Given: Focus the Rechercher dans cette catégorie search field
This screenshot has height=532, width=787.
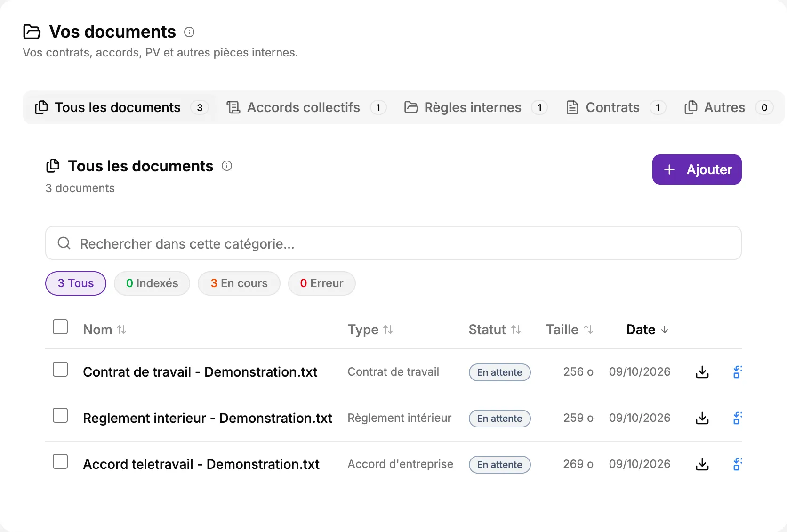Looking at the screenshot, I should point(393,243).
